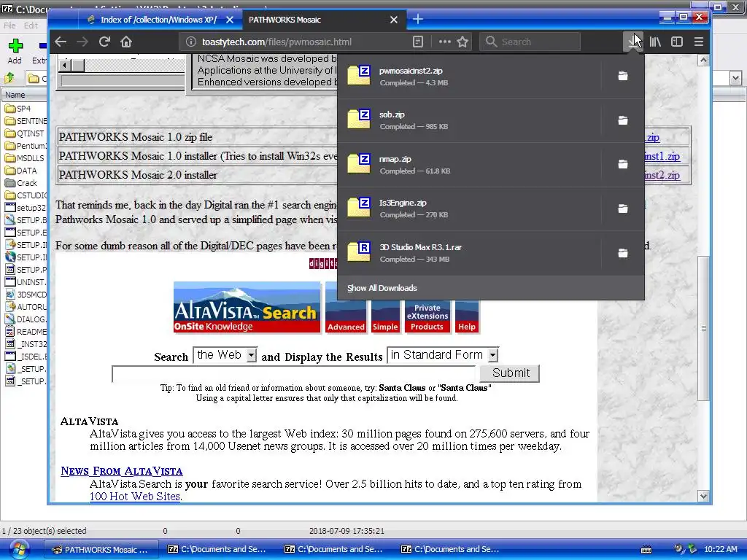Switch to Index of /collection/Windows XP/ tab
This screenshot has height=560, width=747.
158,20
